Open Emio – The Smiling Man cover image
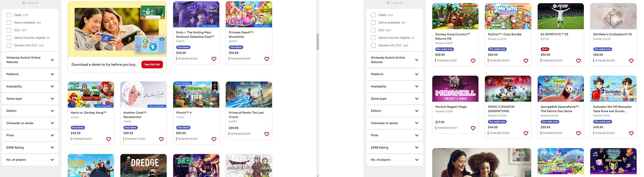Image resolution: width=644 pixels, height=177 pixels. tap(196, 14)
